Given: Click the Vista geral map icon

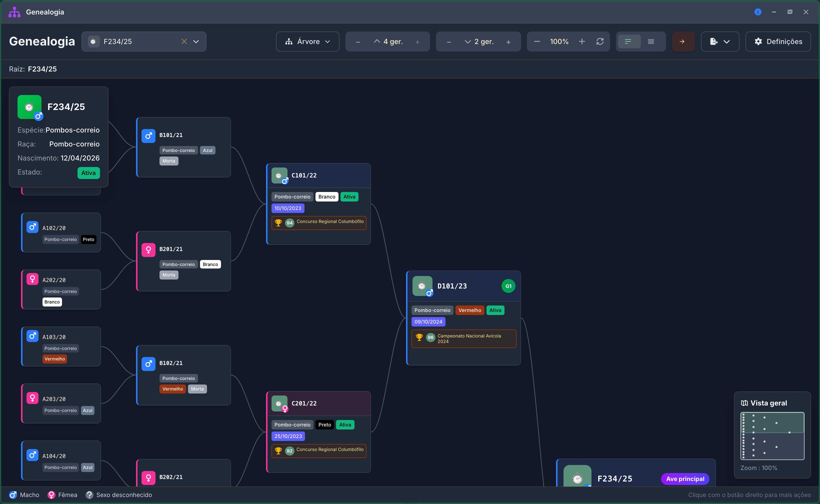Looking at the screenshot, I should click(x=744, y=403).
